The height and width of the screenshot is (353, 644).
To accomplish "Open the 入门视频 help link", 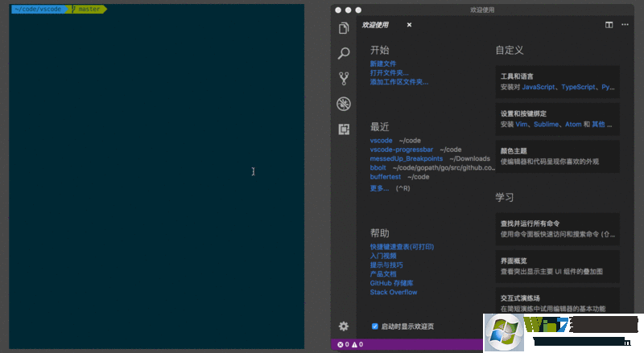I will coord(383,256).
